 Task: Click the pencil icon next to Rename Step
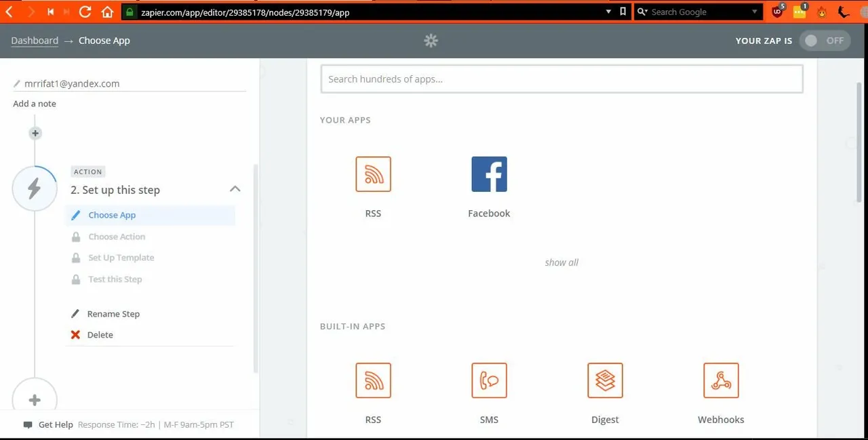(75, 314)
